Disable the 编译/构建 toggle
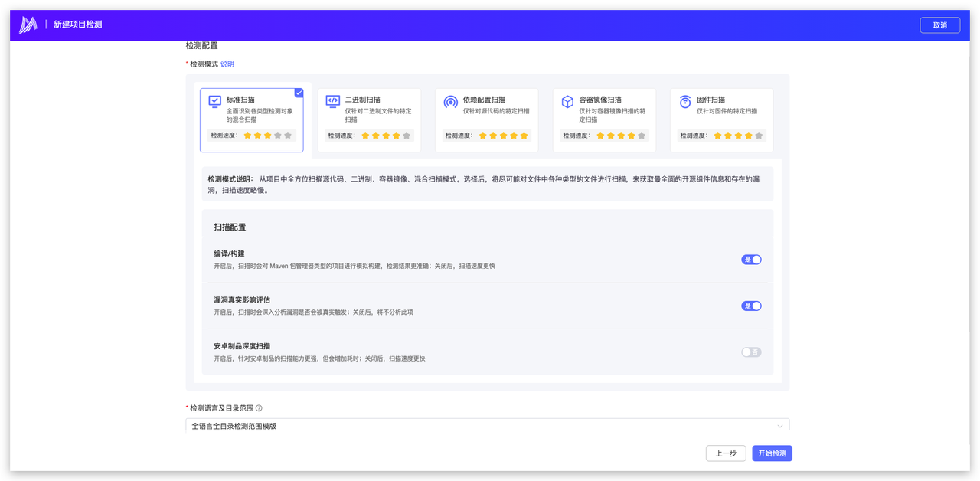 click(751, 260)
